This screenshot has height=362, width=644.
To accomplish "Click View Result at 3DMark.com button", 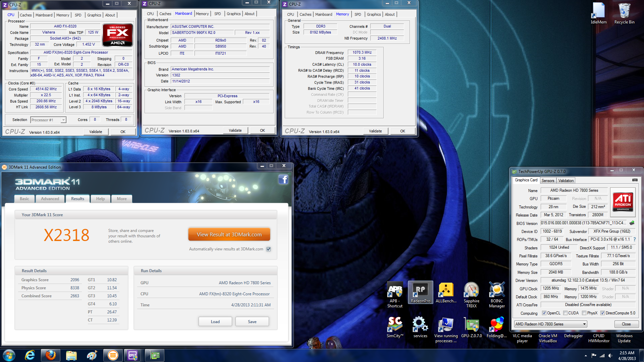I will click(x=229, y=235).
